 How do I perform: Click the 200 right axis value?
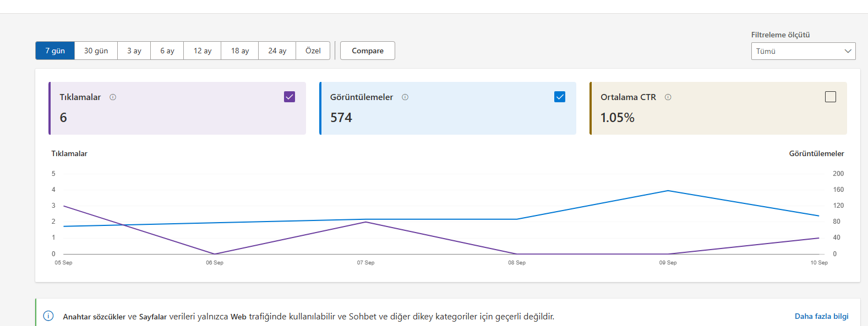[838, 174]
